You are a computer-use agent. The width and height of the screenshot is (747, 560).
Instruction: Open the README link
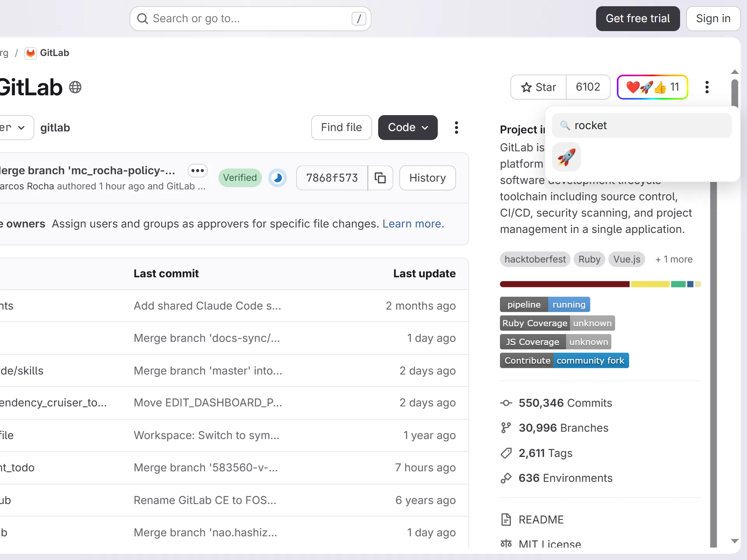tap(541, 520)
